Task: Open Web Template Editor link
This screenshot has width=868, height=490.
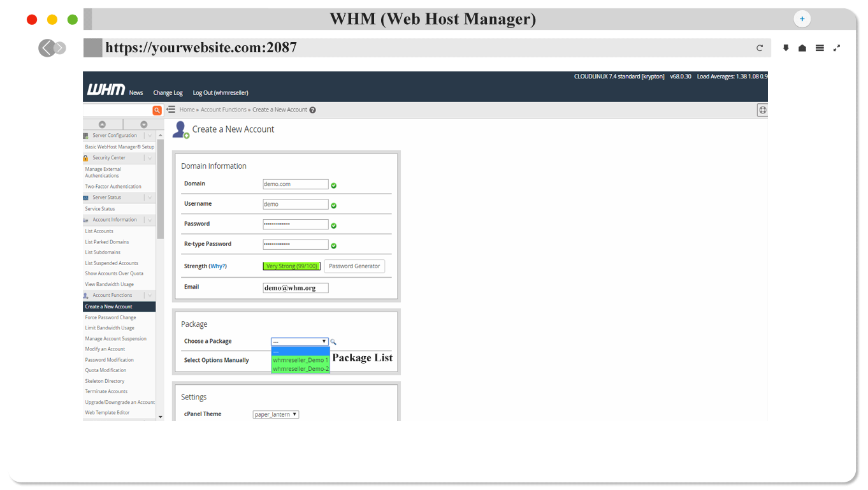Action: tap(108, 413)
